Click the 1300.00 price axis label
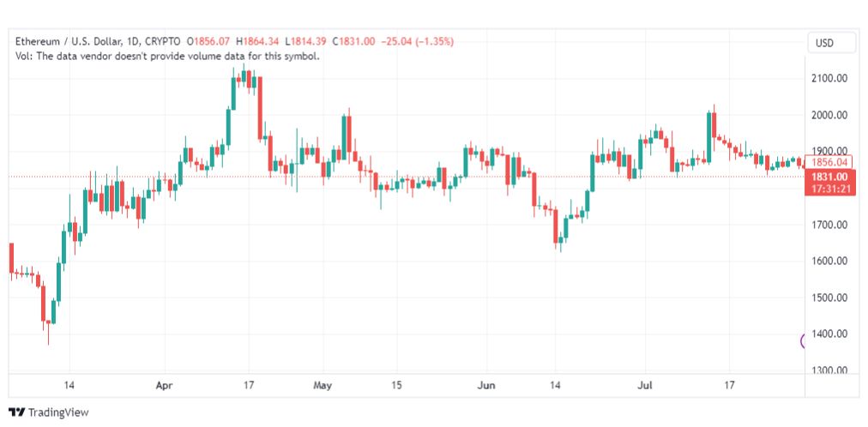The height and width of the screenshot is (427, 868). click(x=829, y=370)
